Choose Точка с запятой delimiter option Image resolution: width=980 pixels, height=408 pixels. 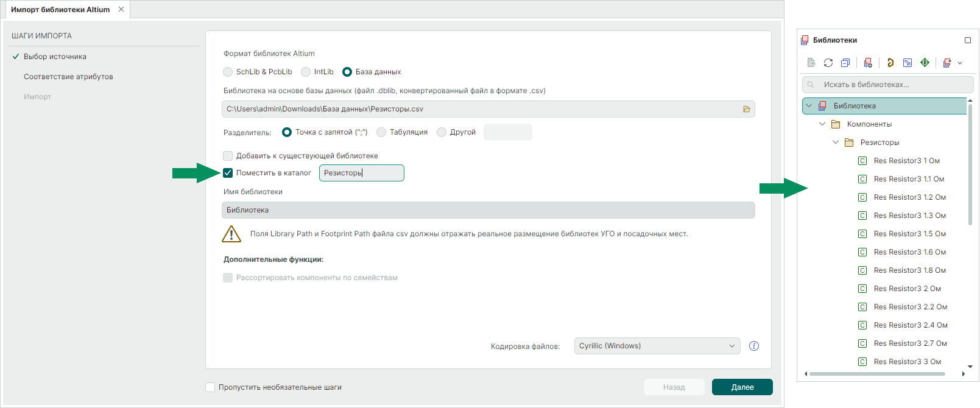click(x=287, y=132)
